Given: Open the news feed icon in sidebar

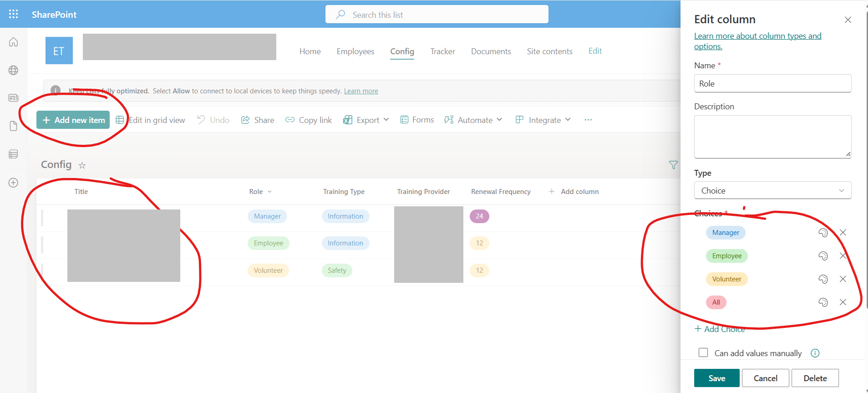Looking at the screenshot, I should 14,98.
